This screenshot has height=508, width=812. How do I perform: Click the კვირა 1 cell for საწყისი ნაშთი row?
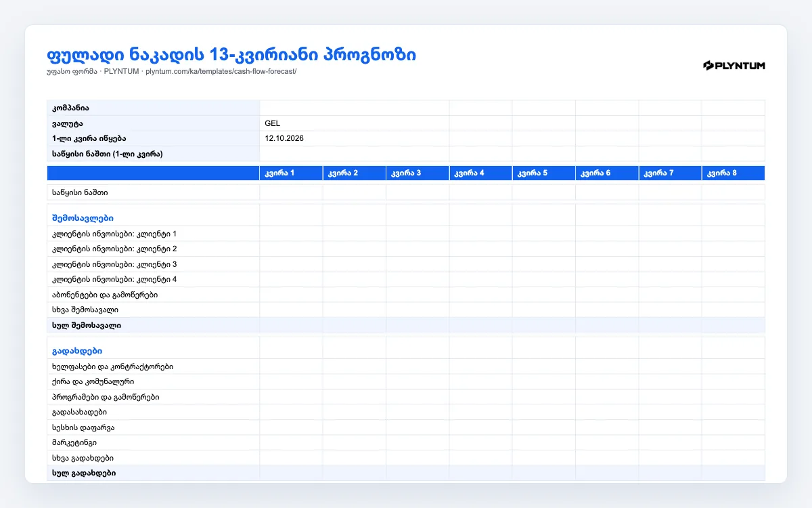click(x=291, y=192)
